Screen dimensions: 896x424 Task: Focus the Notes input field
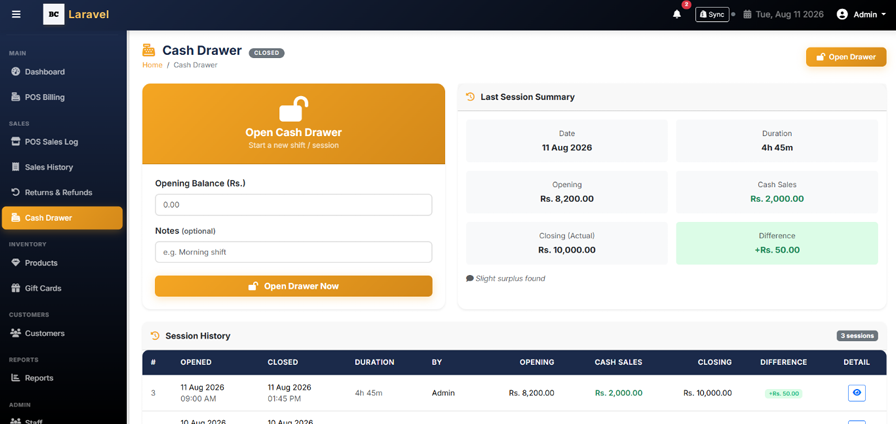coord(294,252)
